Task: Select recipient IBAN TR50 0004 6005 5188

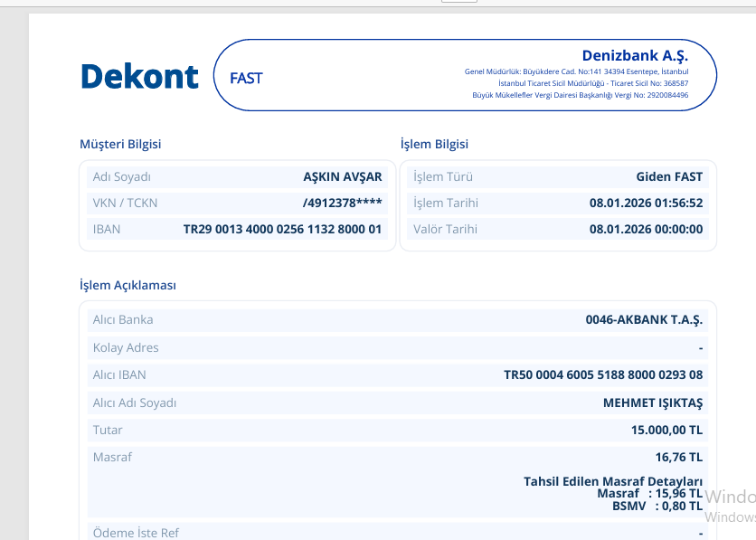Action: pyautogui.click(x=603, y=374)
